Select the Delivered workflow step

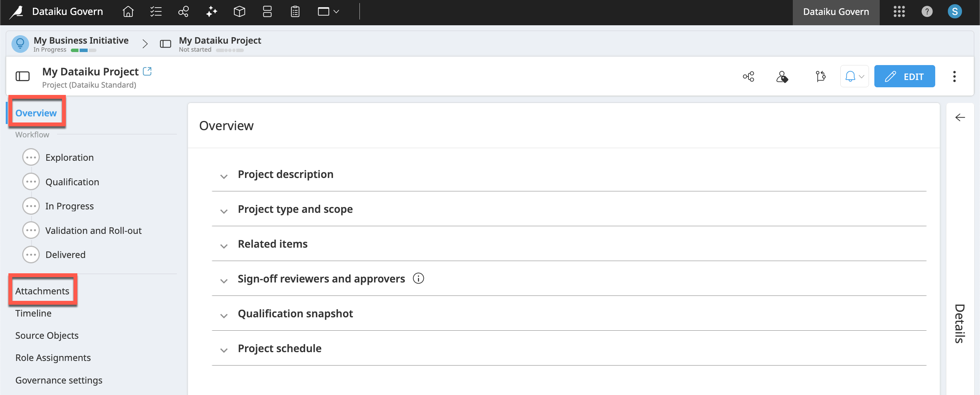(x=65, y=255)
